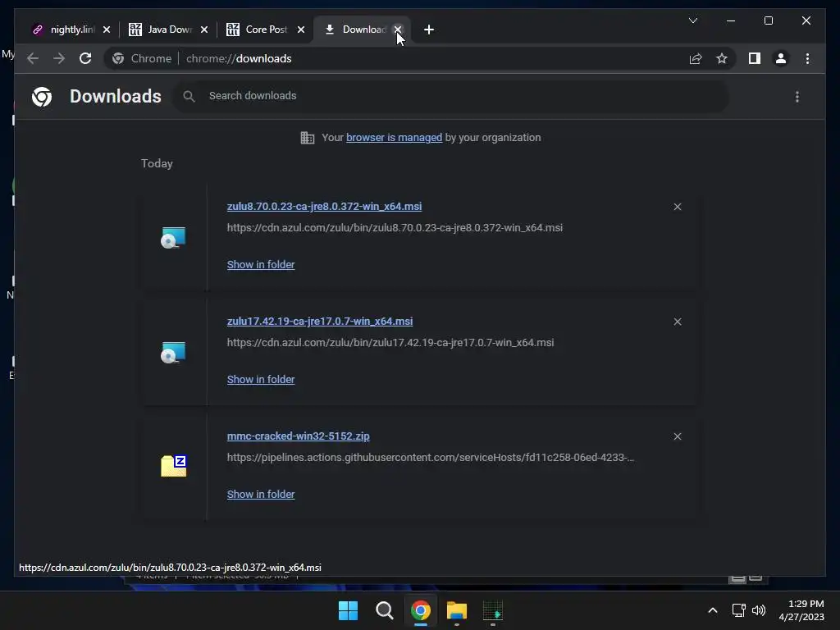Show mmc-cracked zip in folder
This screenshot has height=630, width=840.
point(260,495)
